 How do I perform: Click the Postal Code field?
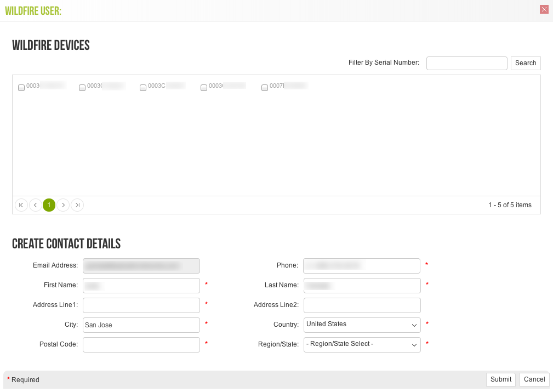click(141, 345)
